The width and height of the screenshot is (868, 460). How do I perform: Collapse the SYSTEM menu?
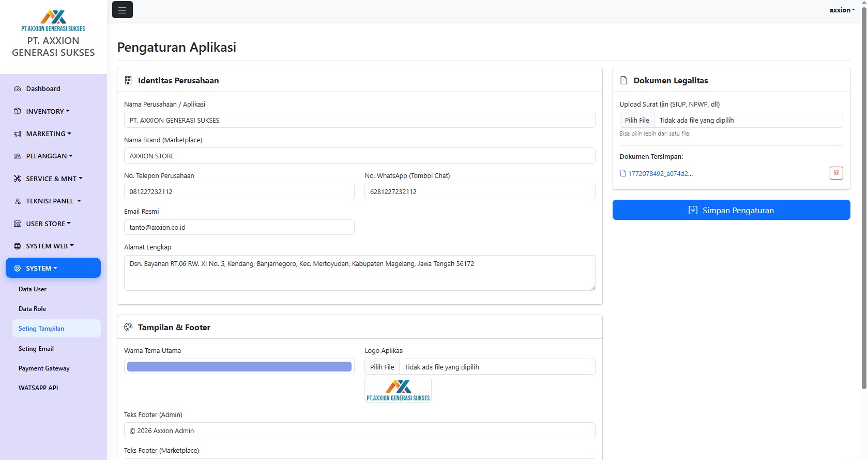53,268
